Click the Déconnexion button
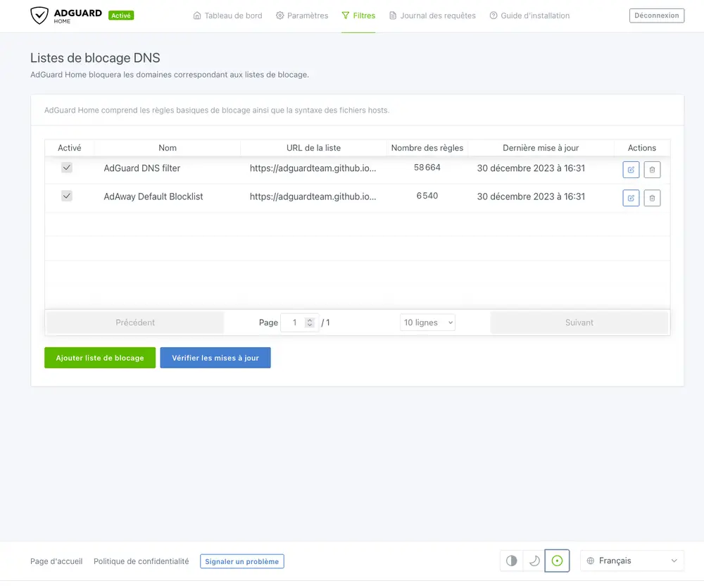 [x=656, y=15]
